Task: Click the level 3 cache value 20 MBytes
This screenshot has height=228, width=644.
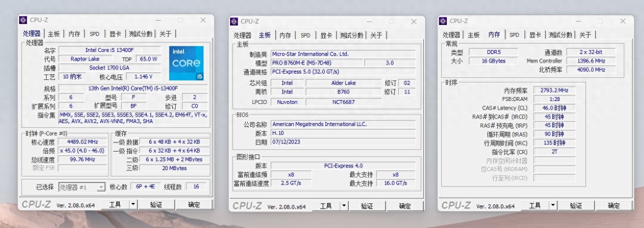Action: (174, 168)
